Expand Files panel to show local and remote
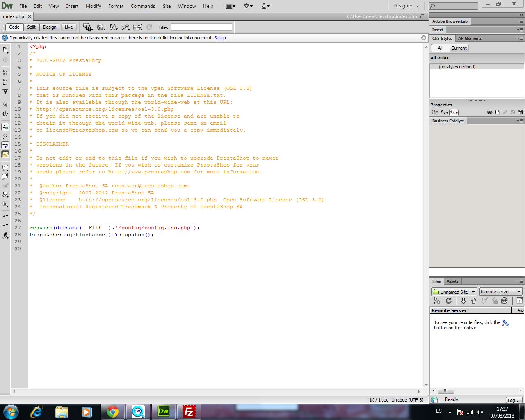The image size is (525, 420). coord(519,301)
